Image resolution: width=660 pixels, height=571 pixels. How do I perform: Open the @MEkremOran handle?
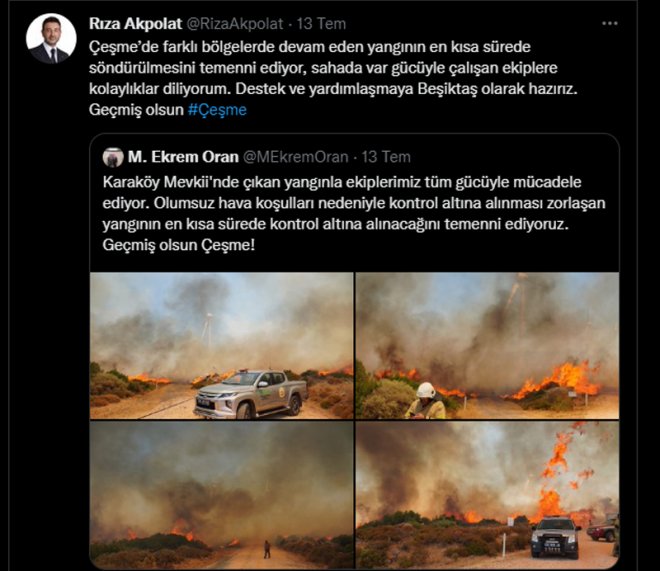(x=295, y=157)
